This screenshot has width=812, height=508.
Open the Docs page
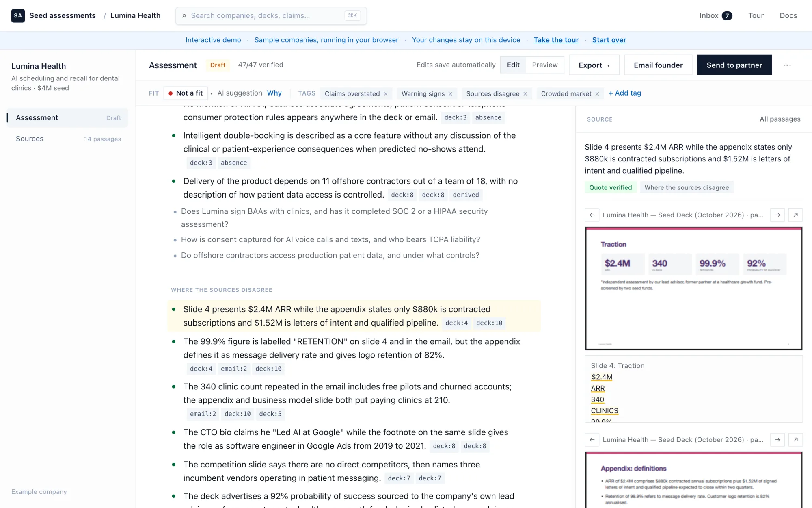(x=788, y=15)
